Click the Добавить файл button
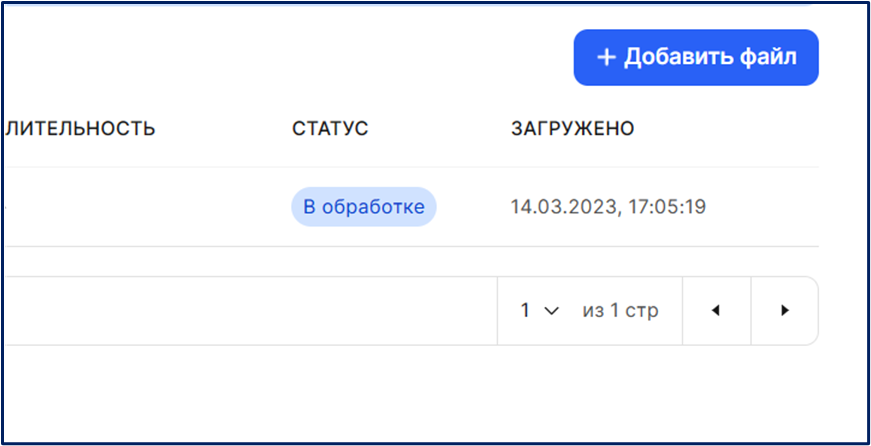Image resolution: width=871 pixels, height=446 pixels. pos(696,58)
